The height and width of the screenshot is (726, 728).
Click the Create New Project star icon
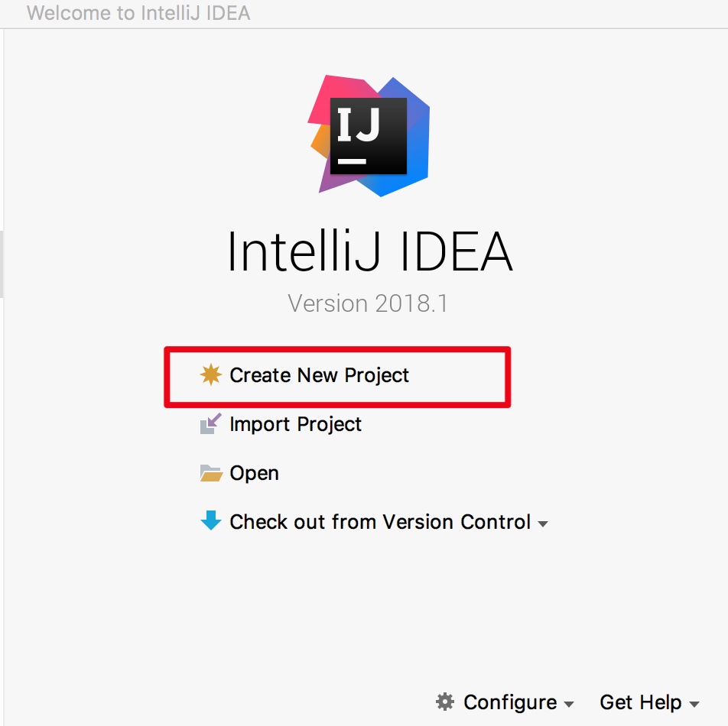211,374
